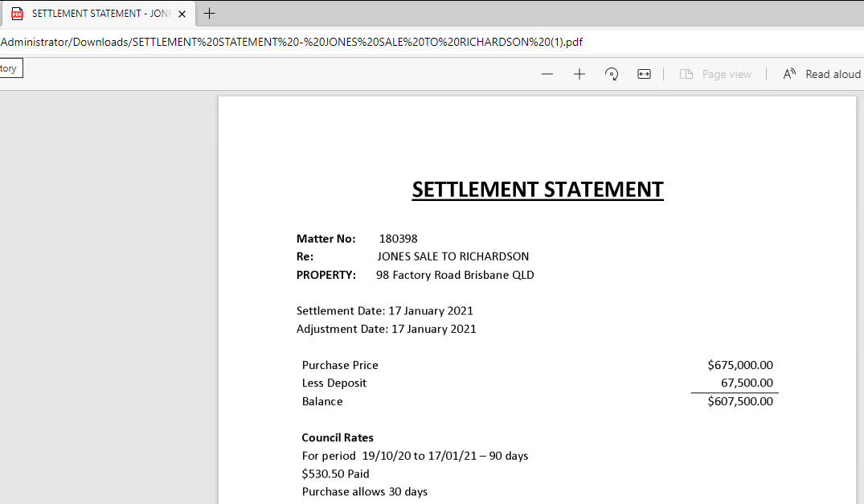Click the $675,000.00 purchase price amount
Image resolution: width=864 pixels, height=504 pixels.
(740, 365)
